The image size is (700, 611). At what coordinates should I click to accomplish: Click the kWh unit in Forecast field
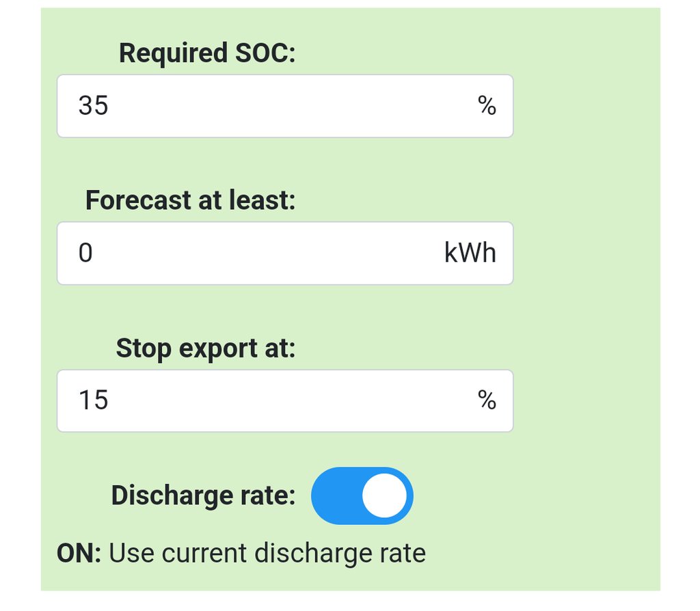pos(470,254)
